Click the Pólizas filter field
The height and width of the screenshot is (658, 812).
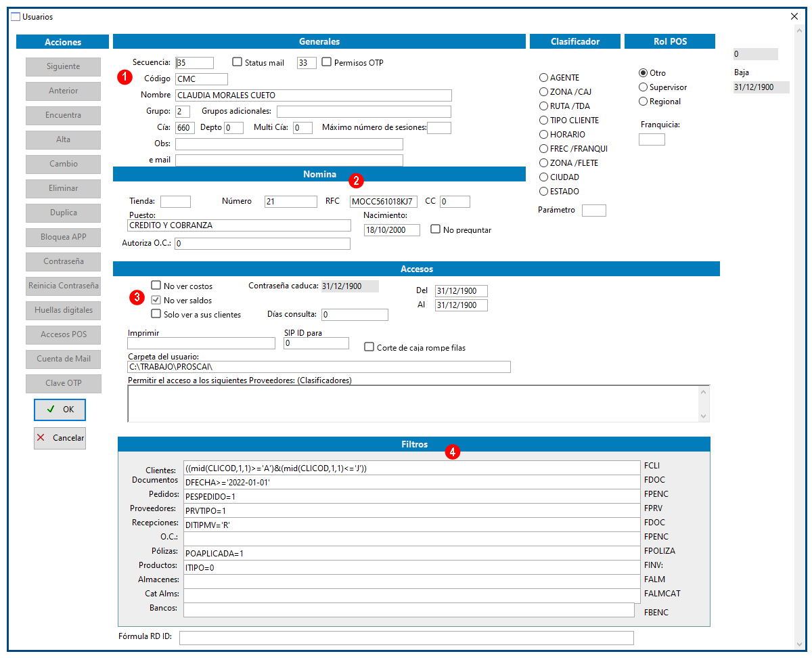tap(411, 553)
